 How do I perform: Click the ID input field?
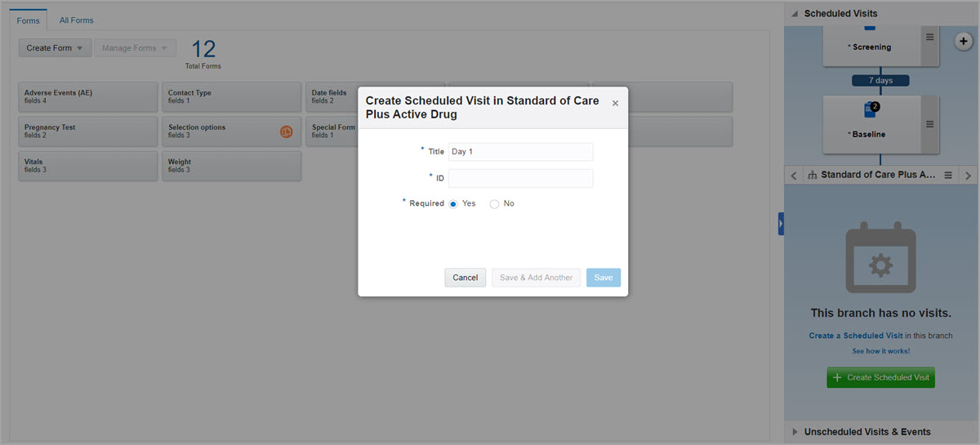point(521,178)
